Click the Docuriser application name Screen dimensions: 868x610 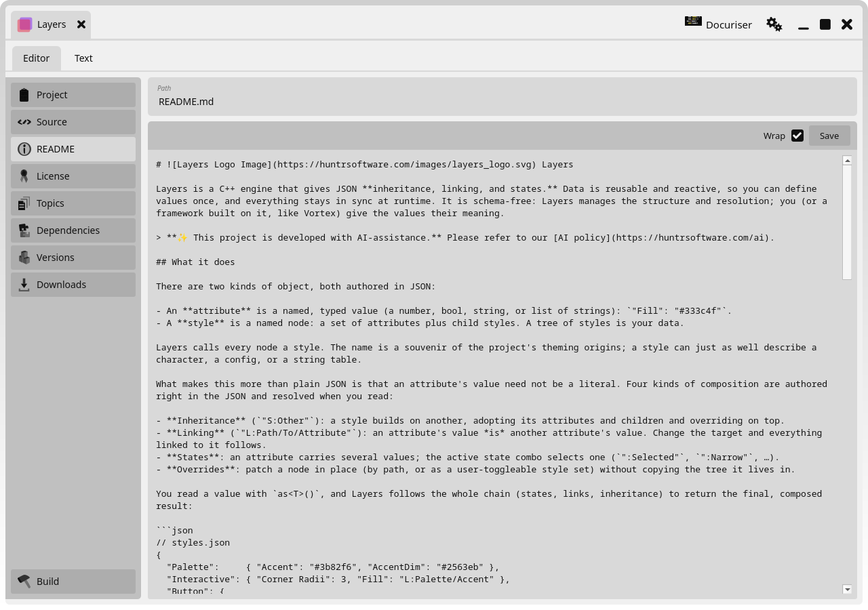tap(729, 24)
